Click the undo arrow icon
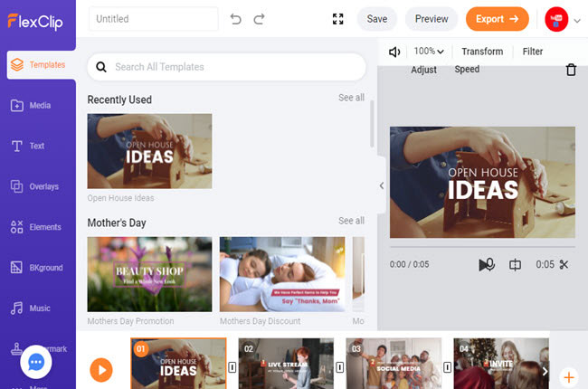 (x=236, y=19)
